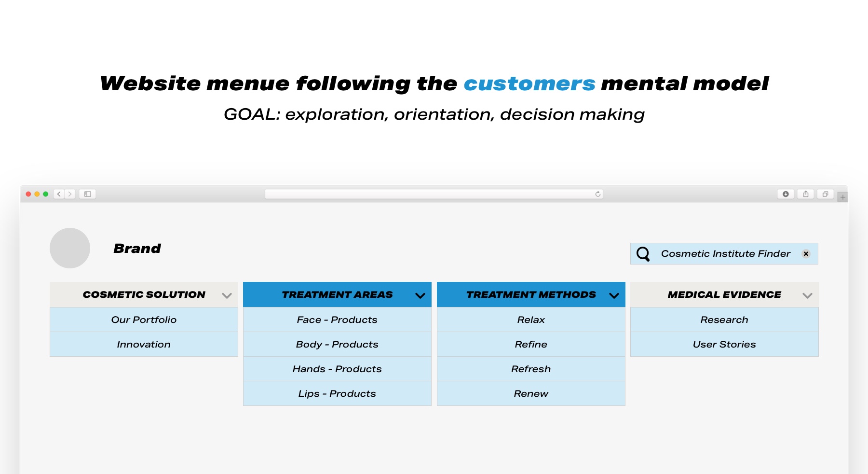The image size is (868, 474).
Task: Click the search magnifier icon
Action: 643,254
